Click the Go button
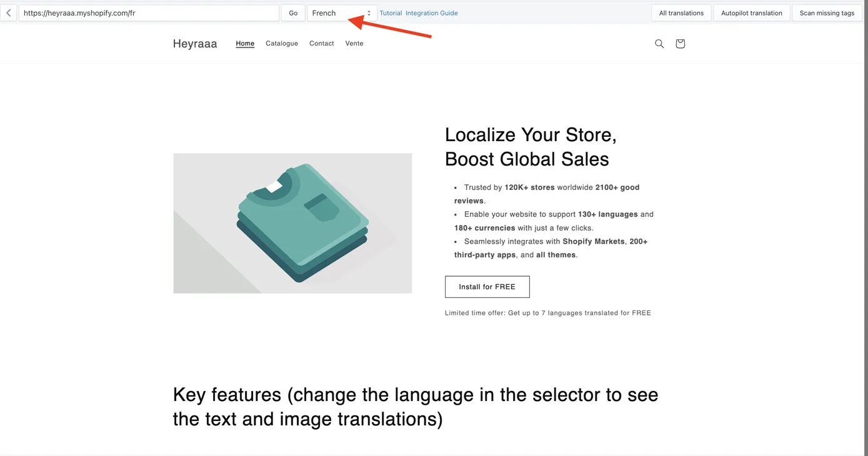 pyautogui.click(x=293, y=13)
